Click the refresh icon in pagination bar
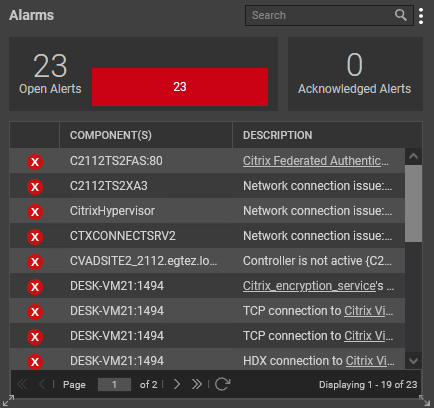434x408 pixels. (x=222, y=384)
